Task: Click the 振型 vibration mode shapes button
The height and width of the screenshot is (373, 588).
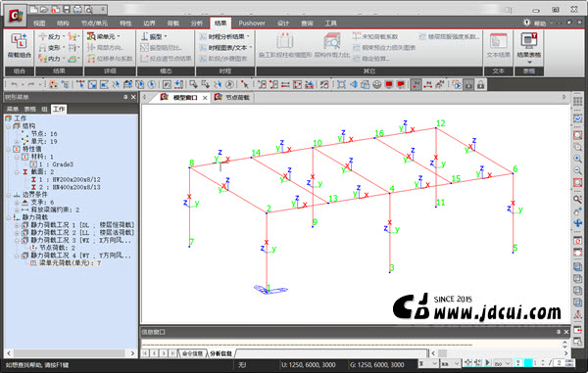Action: tap(154, 36)
